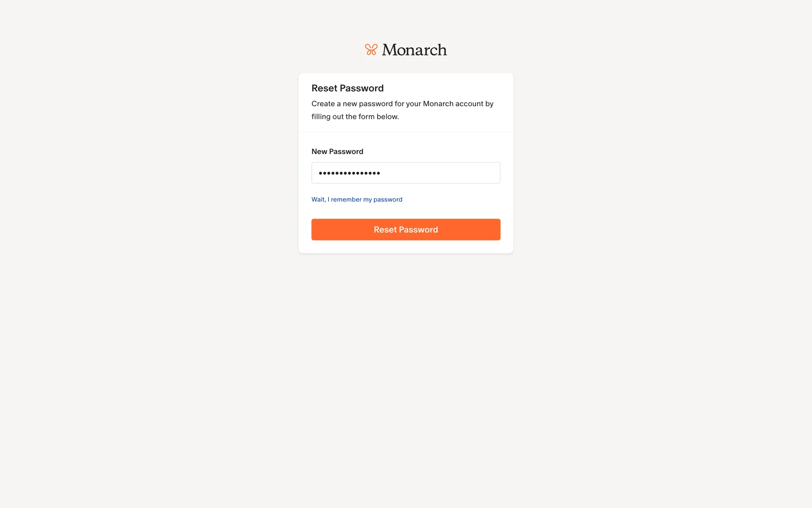Click the orange Monarch butterfly logo icon
The width and height of the screenshot is (812, 508).
(371, 50)
